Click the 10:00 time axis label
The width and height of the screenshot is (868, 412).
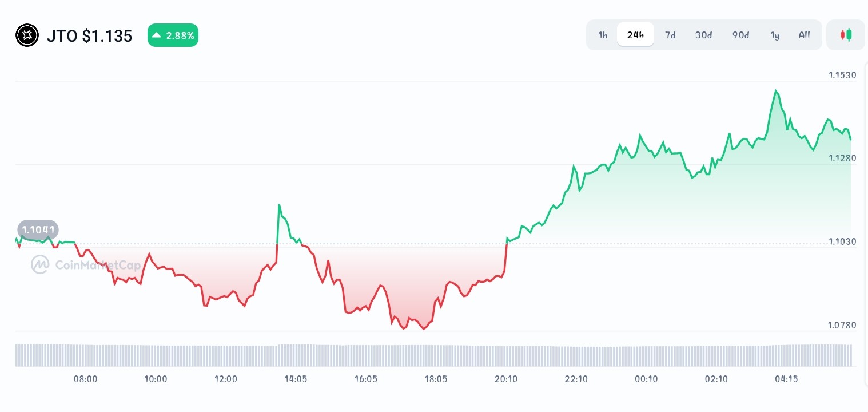[156, 379]
